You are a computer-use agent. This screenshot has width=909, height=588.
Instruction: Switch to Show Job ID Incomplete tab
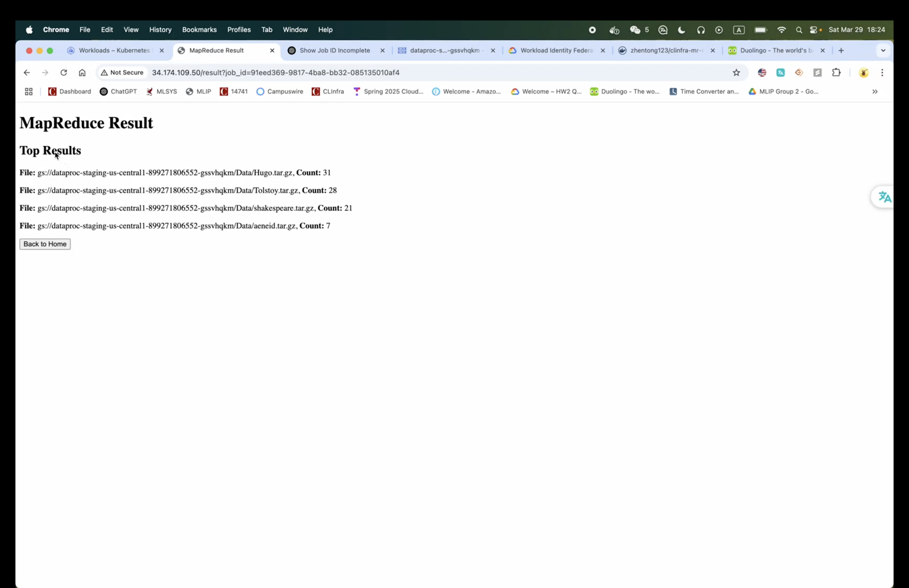coord(335,51)
